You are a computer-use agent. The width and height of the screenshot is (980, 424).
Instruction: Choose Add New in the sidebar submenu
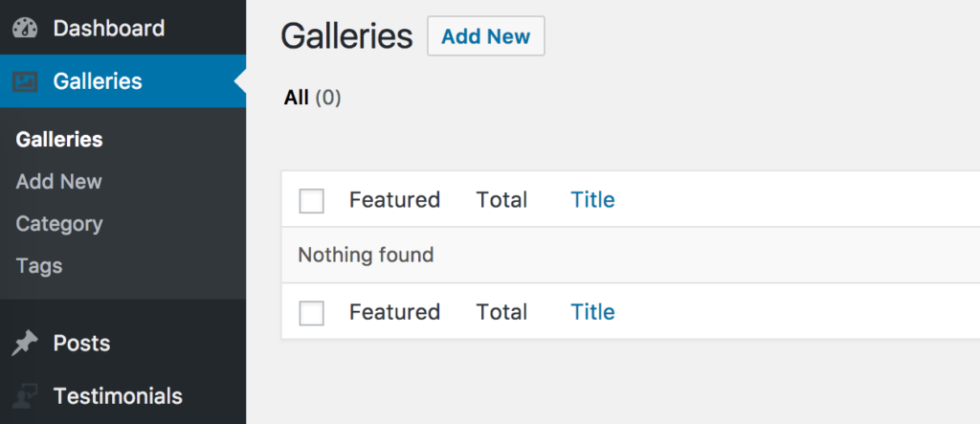point(58,182)
